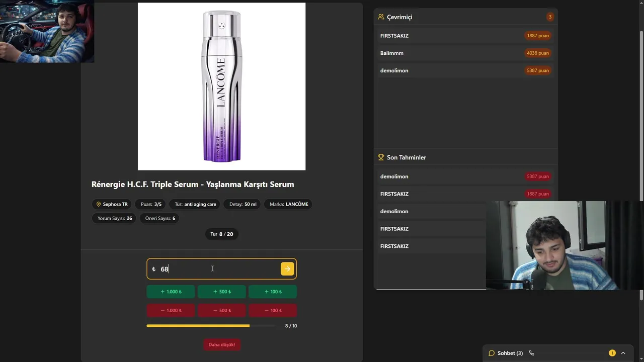Submit the guess with the yellow arrow button
The image size is (644, 362).
(x=287, y=269)
